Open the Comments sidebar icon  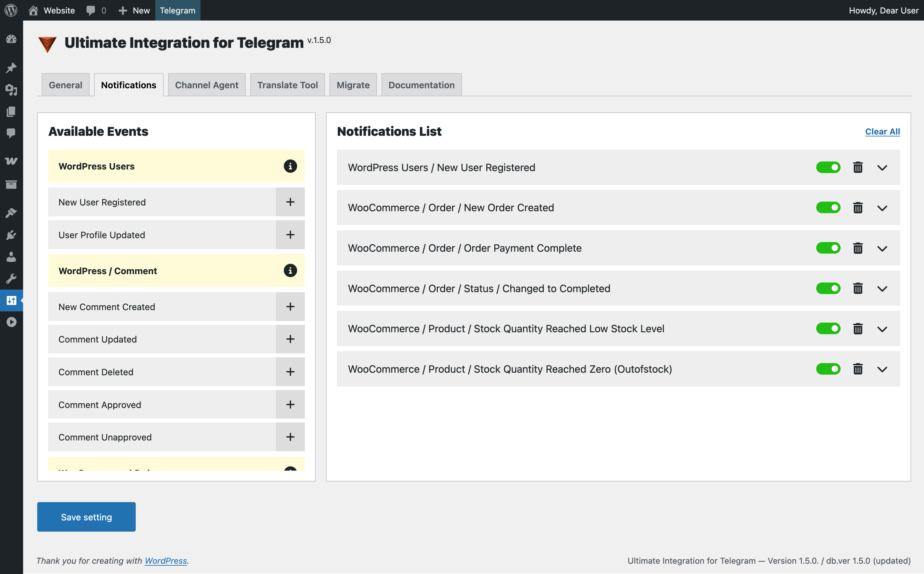point(11,133)
